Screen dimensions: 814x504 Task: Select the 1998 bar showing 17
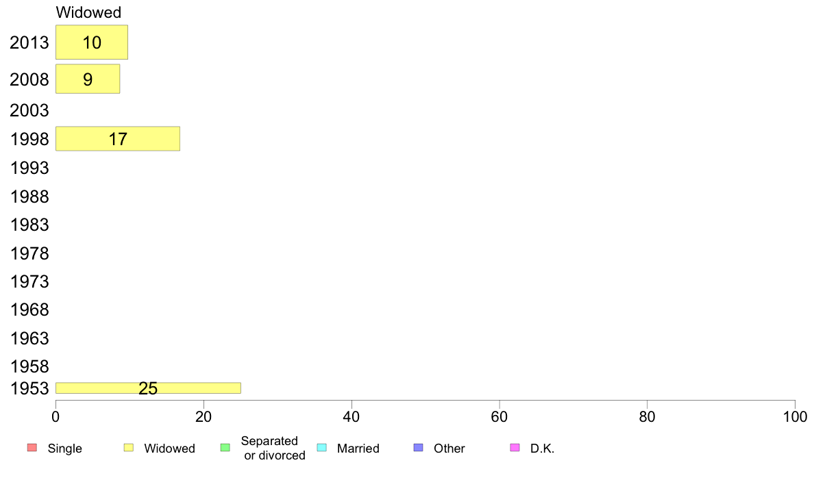[x=118, y=138]
